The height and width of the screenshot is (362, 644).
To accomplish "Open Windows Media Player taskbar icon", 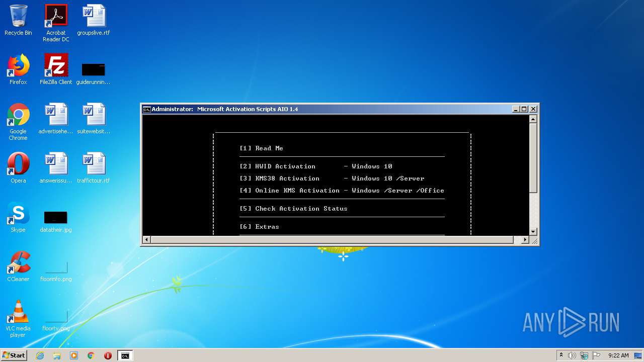I will (74, 355).
